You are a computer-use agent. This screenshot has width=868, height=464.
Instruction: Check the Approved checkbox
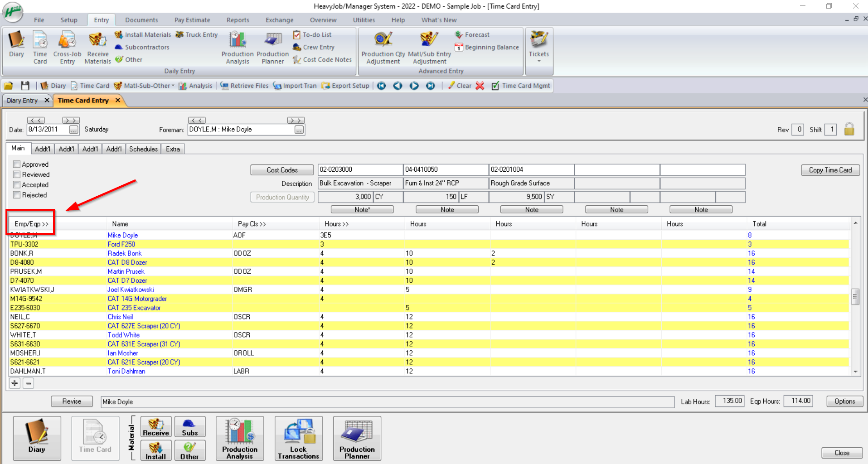pyautogui.click(x=17, y=164)
